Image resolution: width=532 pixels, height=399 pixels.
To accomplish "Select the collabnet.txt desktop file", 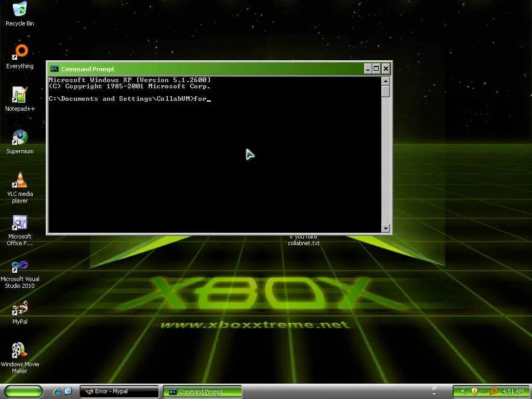I will tap(303, 240).
